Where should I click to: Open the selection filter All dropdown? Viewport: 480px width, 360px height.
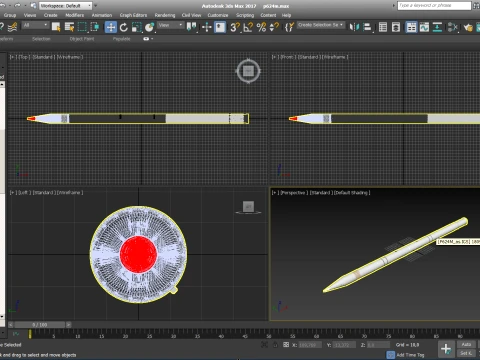coord(35,25)
